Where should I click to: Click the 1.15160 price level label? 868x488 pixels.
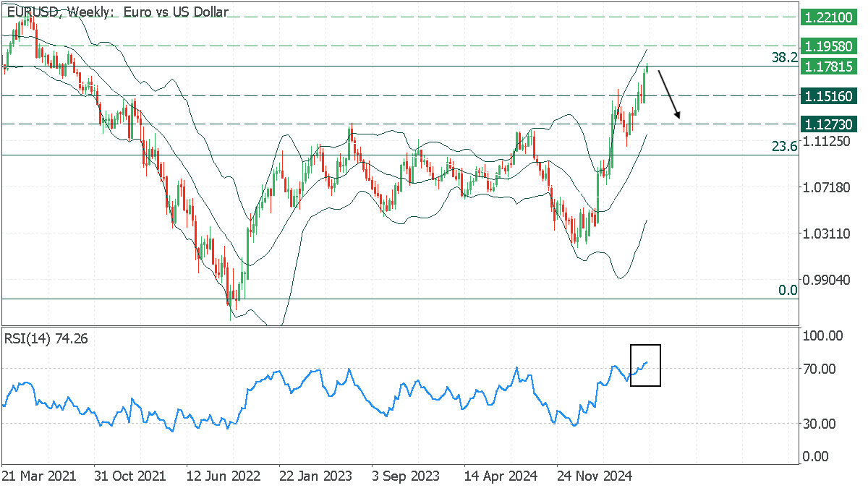pyautogui.click(x=829, y=95)
